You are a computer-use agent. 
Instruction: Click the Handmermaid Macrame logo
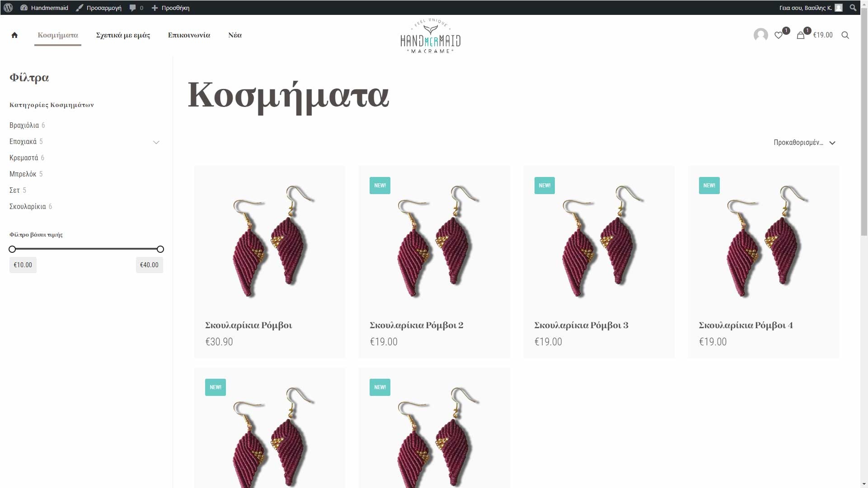click(x=430, y=36)
